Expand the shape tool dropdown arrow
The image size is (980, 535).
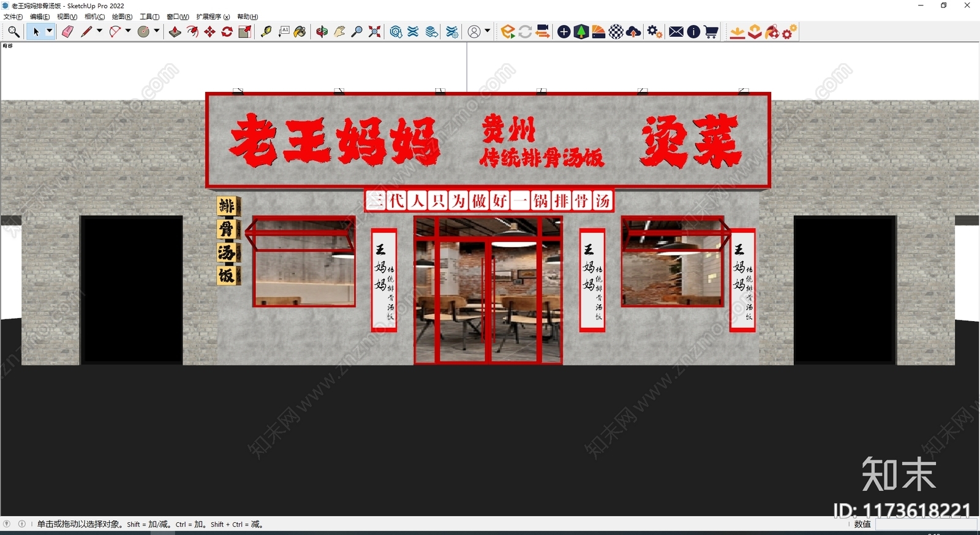click(x=157, y=31)
